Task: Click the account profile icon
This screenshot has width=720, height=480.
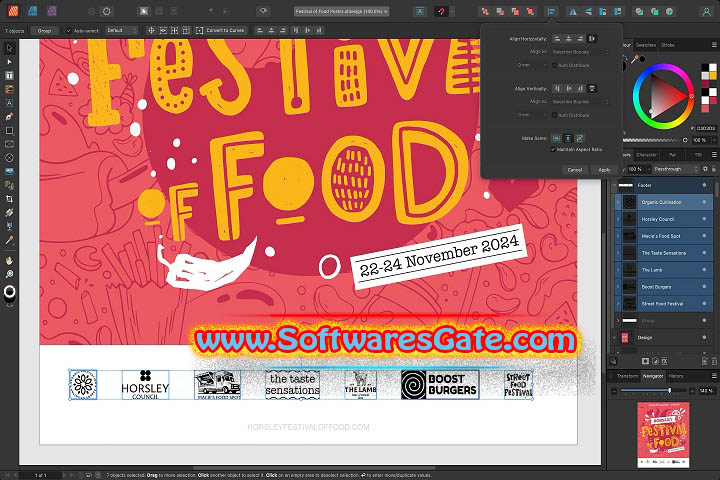Action: pyautogui.click(x=706, y=11)
